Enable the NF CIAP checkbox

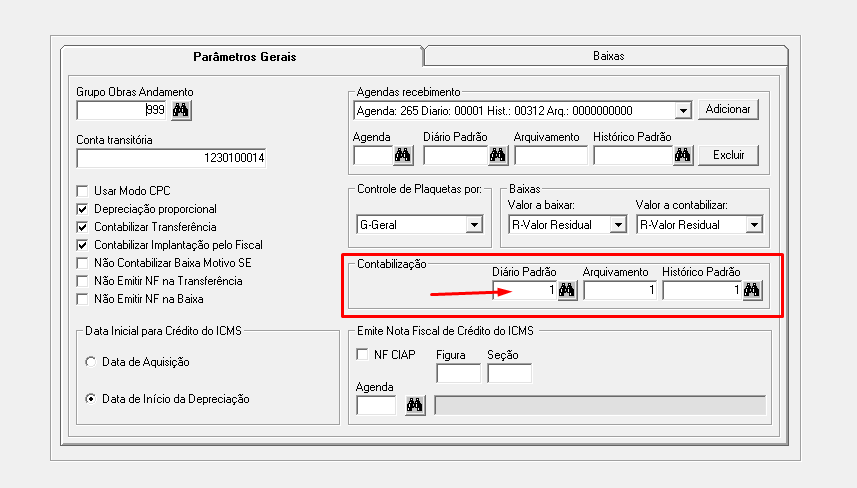click(x=362, y=354)
